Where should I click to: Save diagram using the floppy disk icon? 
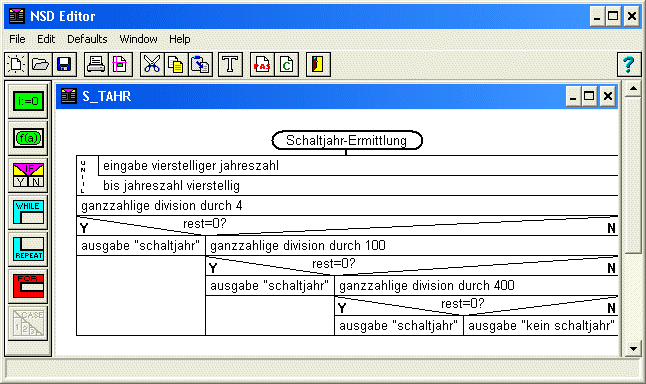[64, 65]
